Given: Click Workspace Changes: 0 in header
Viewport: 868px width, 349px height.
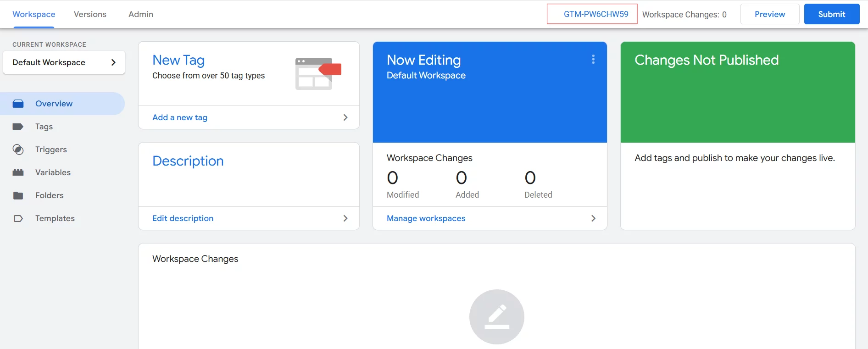Looking at the screenshot, I should 684,14.
